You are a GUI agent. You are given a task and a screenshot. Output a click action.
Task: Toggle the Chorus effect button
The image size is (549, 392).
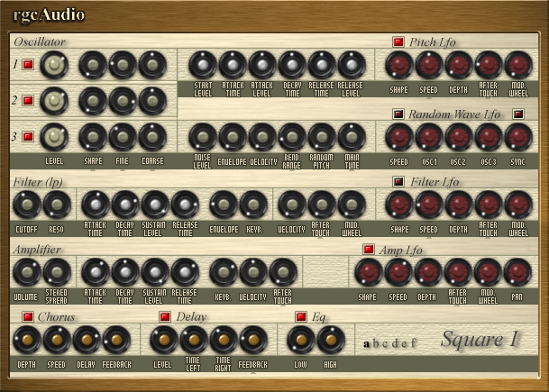(28, 316)
